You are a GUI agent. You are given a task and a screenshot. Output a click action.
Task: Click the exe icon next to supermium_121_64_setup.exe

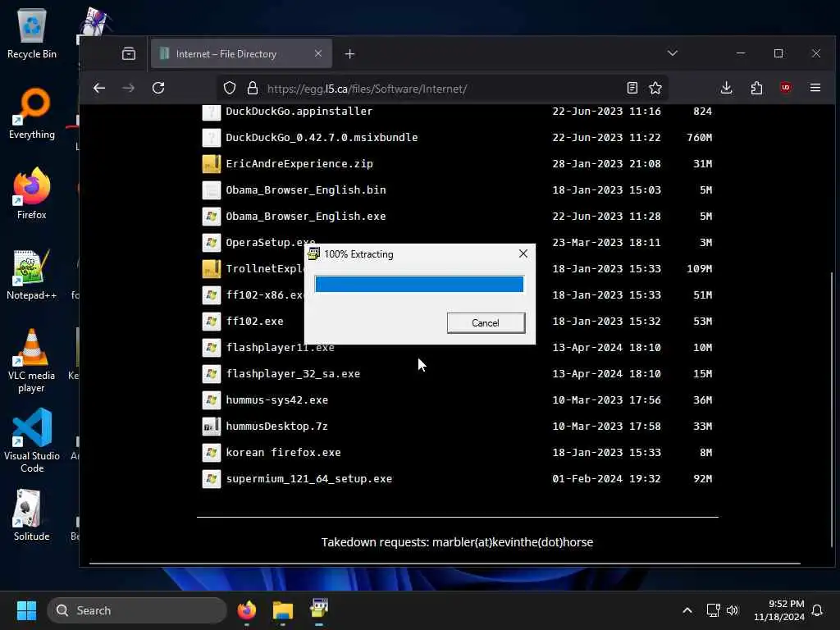211,479
